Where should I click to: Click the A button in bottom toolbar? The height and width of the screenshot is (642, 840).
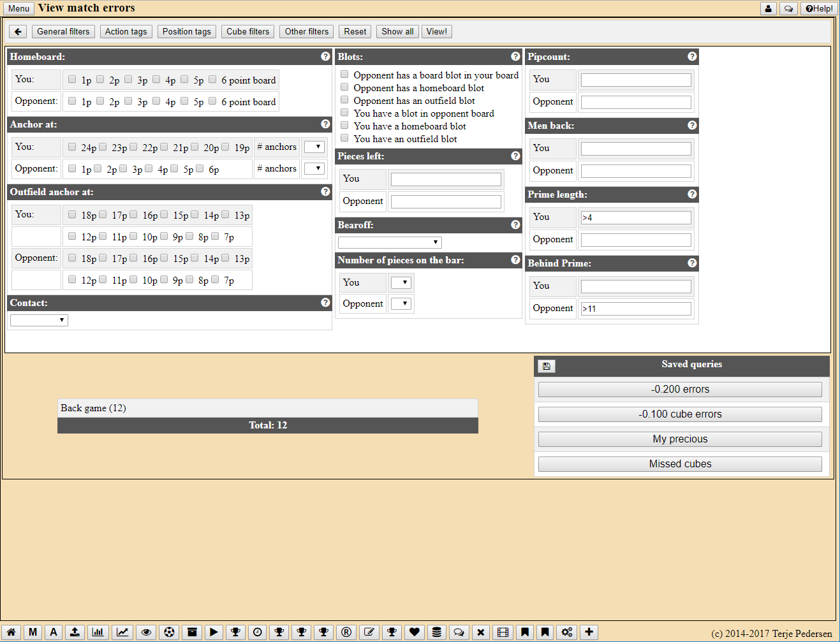[54, 632]
